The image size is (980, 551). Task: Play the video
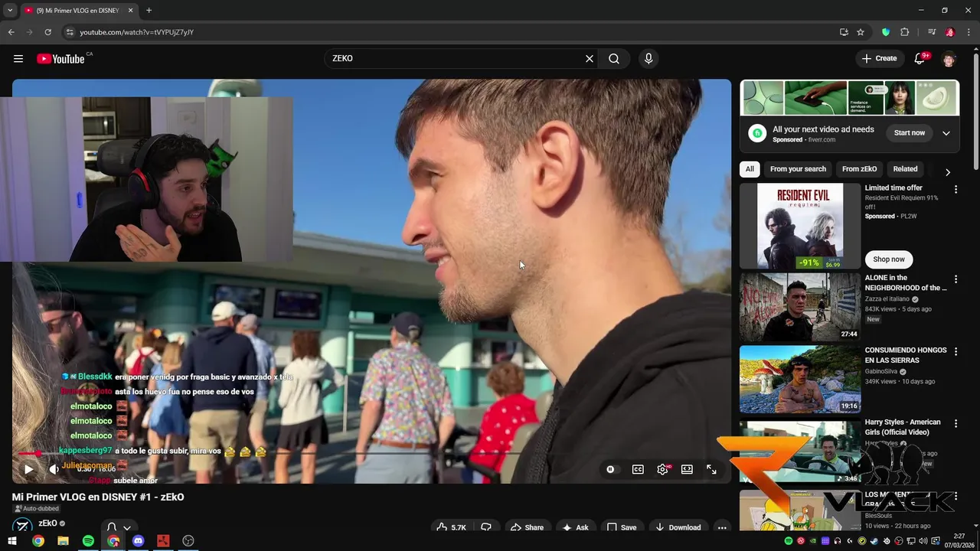click(28, 469)
